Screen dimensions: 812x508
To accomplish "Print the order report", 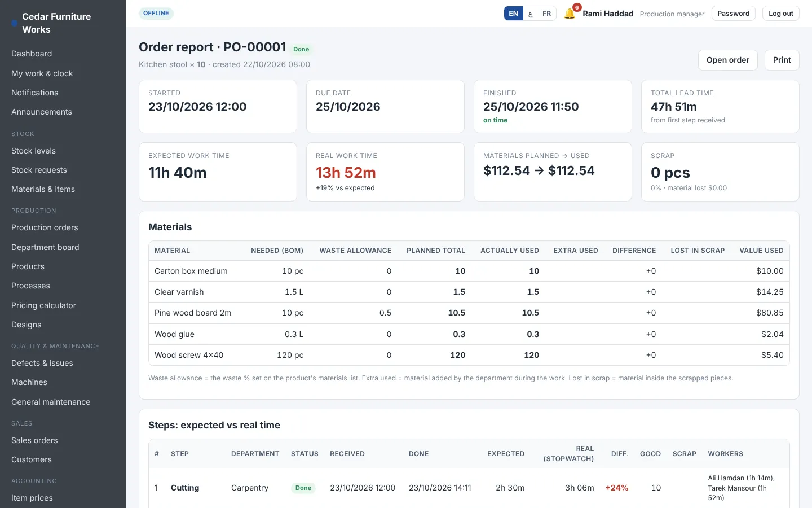I will tap(782, 60).
